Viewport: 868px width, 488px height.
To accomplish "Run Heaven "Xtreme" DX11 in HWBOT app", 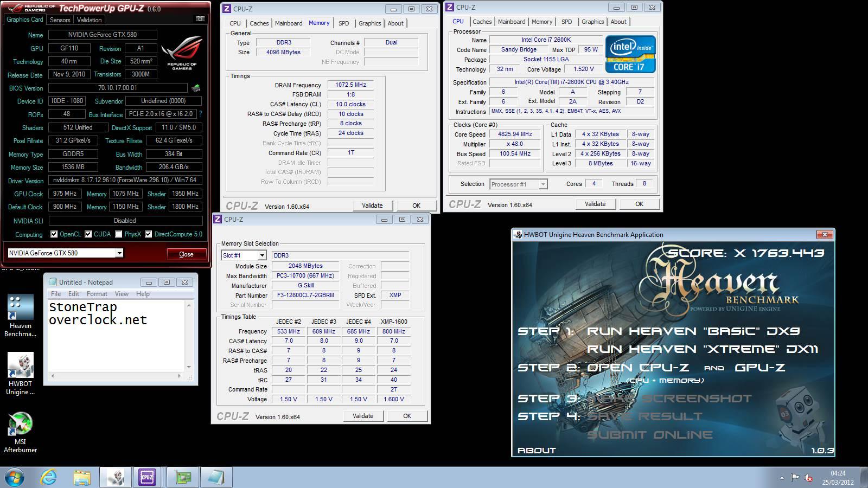I will pyautogui.click(x=703, y=349).
